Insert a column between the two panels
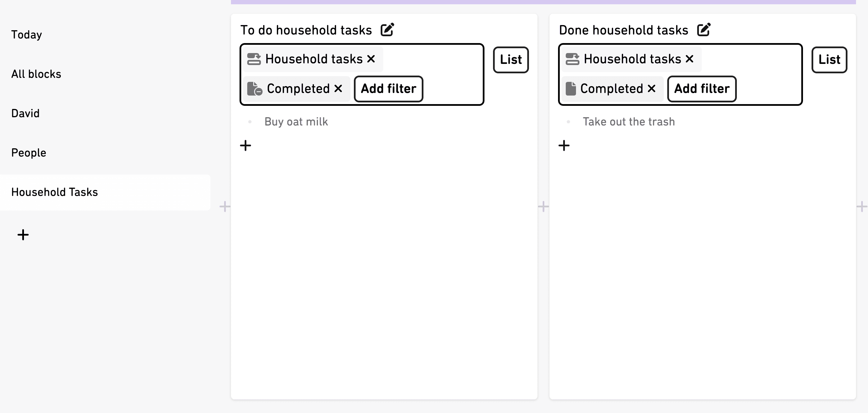868x413 pixels. point(543,206)
